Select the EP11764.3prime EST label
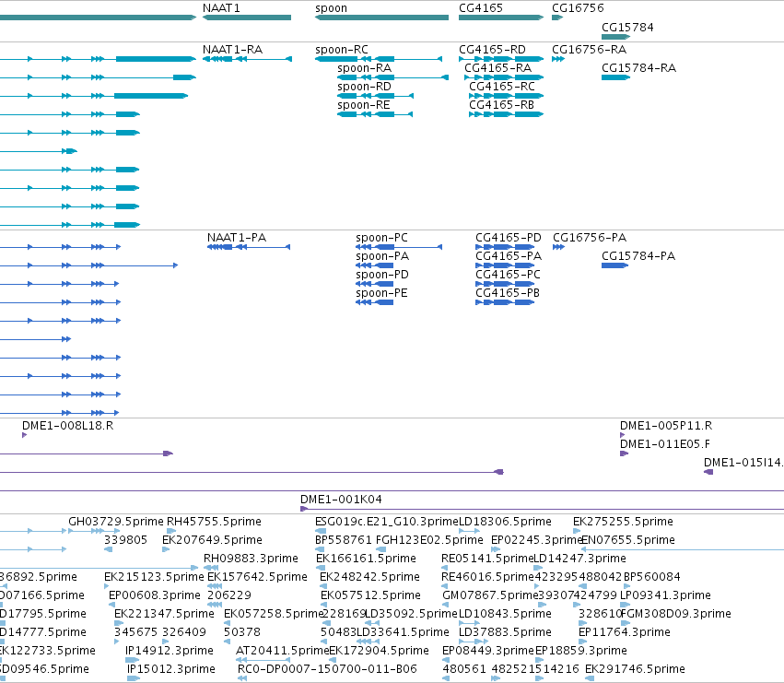Screen dimensions: 784x683 pos(624,633)
